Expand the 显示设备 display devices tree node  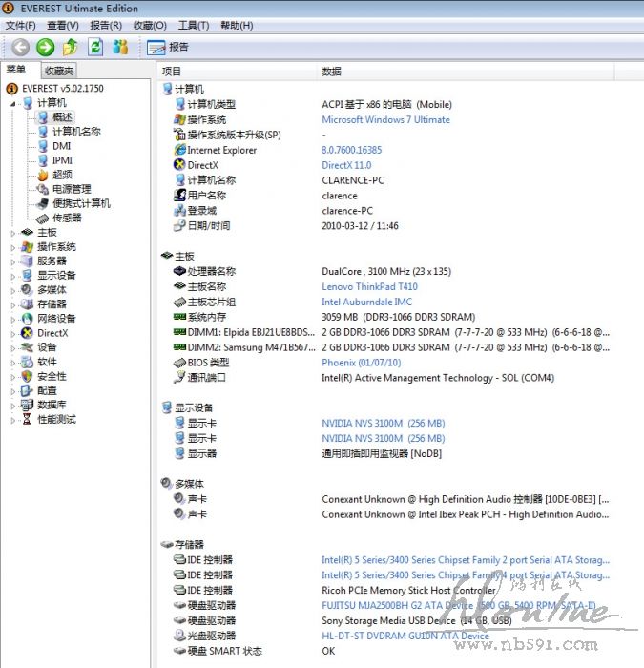click(x=13, y=276)
